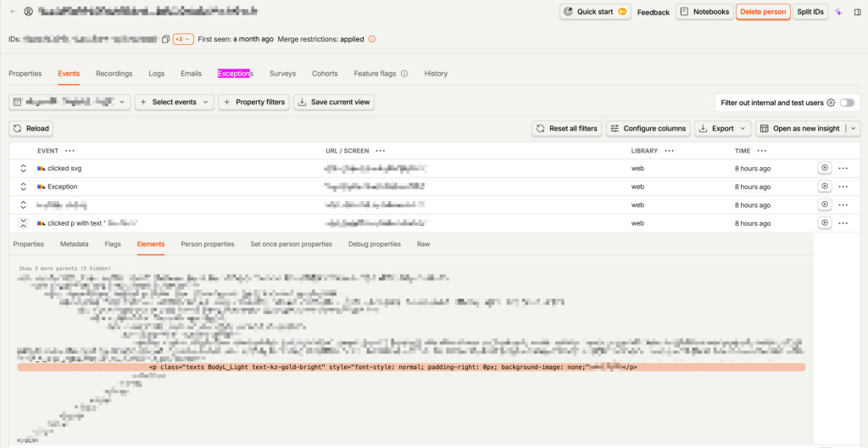View recording for clicked p event
The height and width of the screenshot is (448, 868).
[825, 223]
